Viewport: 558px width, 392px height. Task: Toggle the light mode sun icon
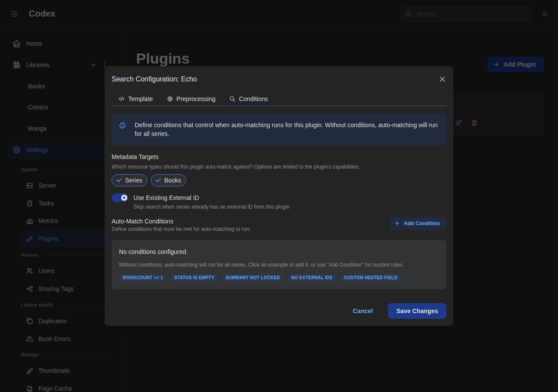pos(544,14)
